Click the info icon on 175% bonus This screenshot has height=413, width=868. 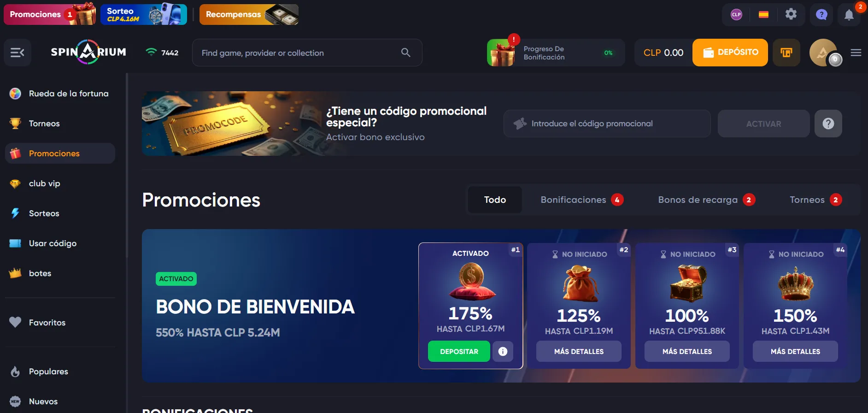click(503, 351)
